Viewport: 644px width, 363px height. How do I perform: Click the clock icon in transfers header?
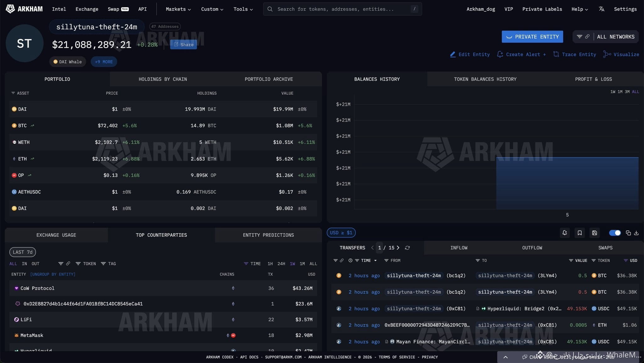[350, 261]
